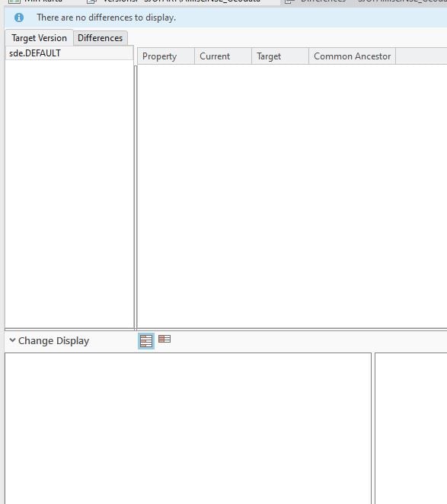This screenshot has height=504, width=447.
Task: Select sde.DEFAULT in the version list
Action: [x=69, y=53]
